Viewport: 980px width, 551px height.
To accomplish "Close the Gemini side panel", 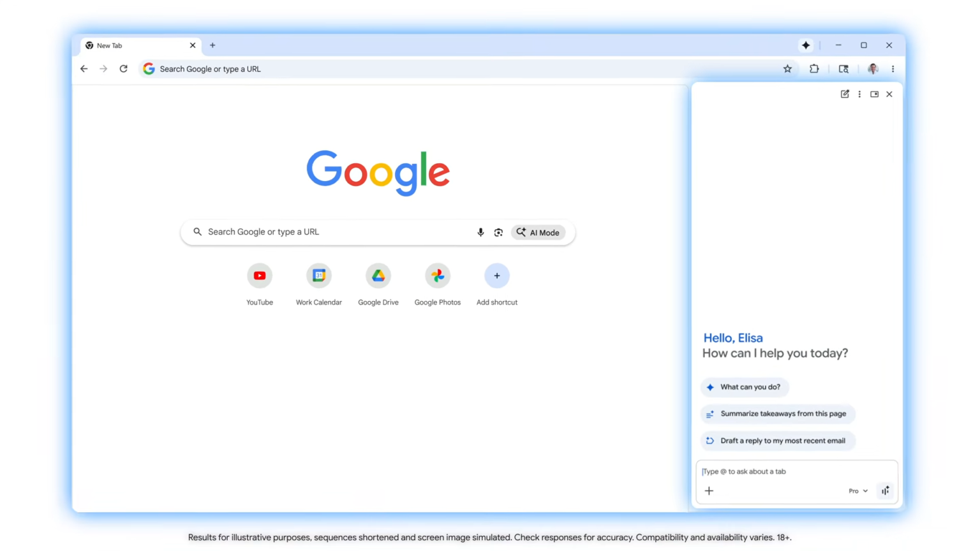I will click(x=889, y=94).
